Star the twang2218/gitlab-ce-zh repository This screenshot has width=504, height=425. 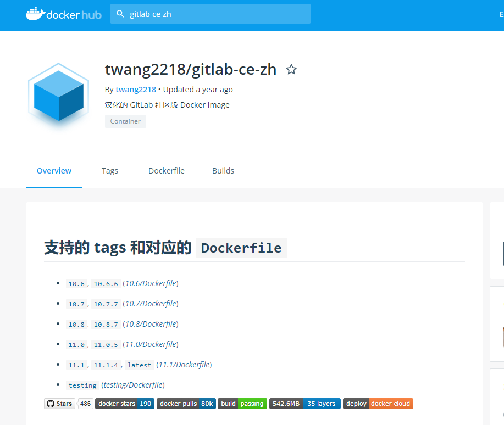pos(291,69)
